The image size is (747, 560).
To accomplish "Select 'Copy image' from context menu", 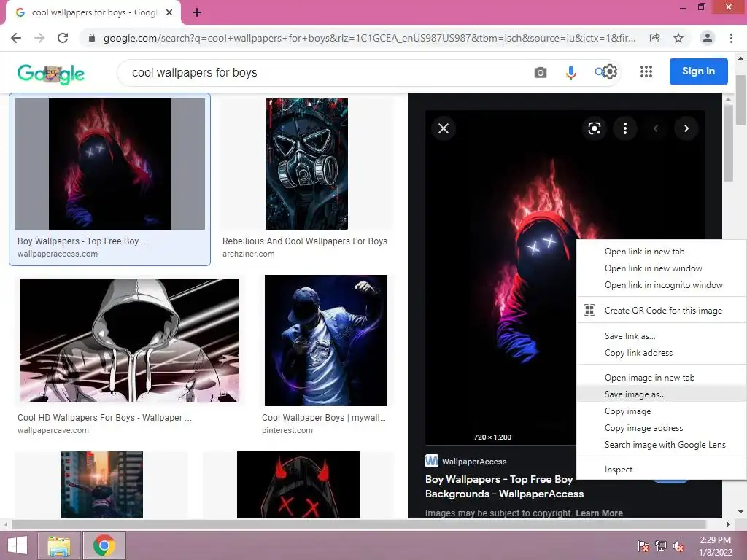I will point(661,411).
